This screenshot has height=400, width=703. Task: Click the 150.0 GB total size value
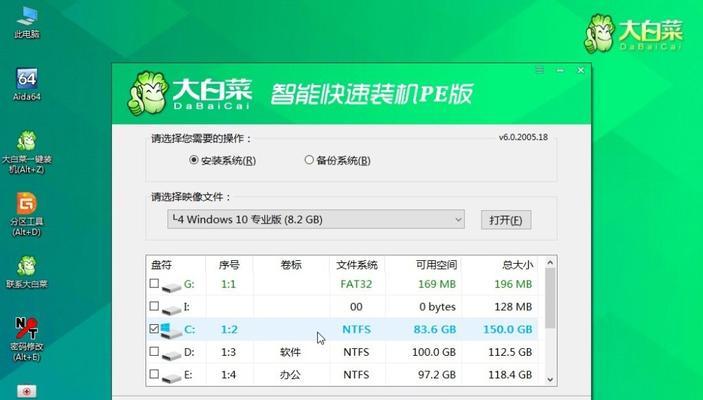(x=508, y=330)
